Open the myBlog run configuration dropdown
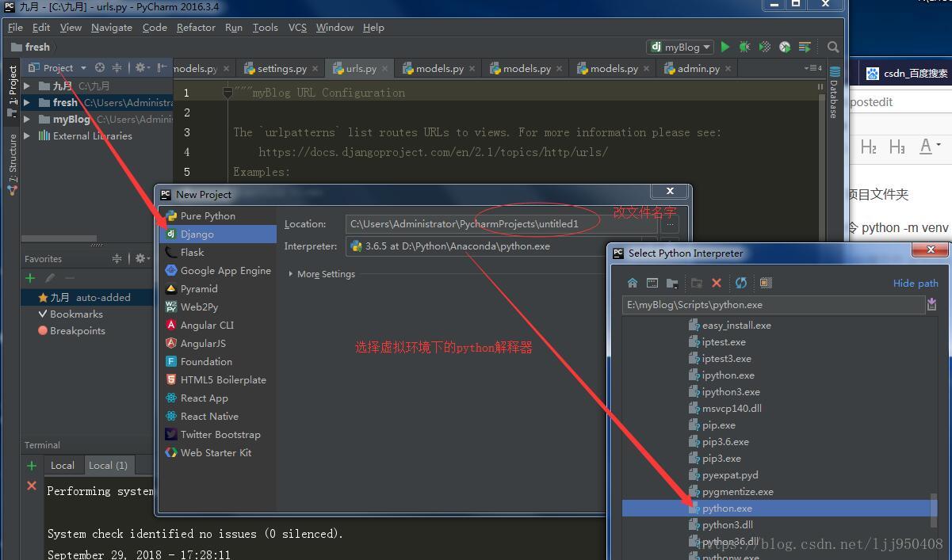This screenshot has width=952, height=560. 681,47
